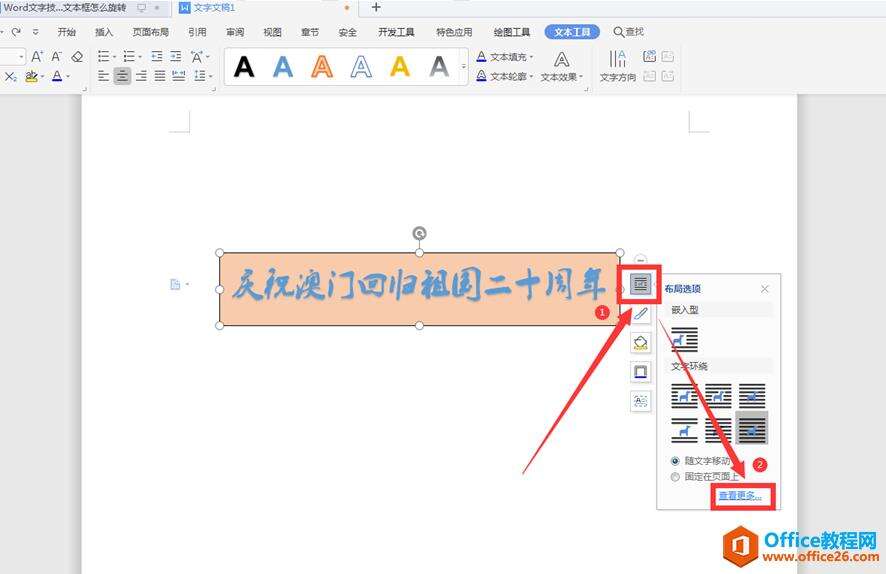Justify the paragraph text
The image size is (886, 574).
point(160,76)
